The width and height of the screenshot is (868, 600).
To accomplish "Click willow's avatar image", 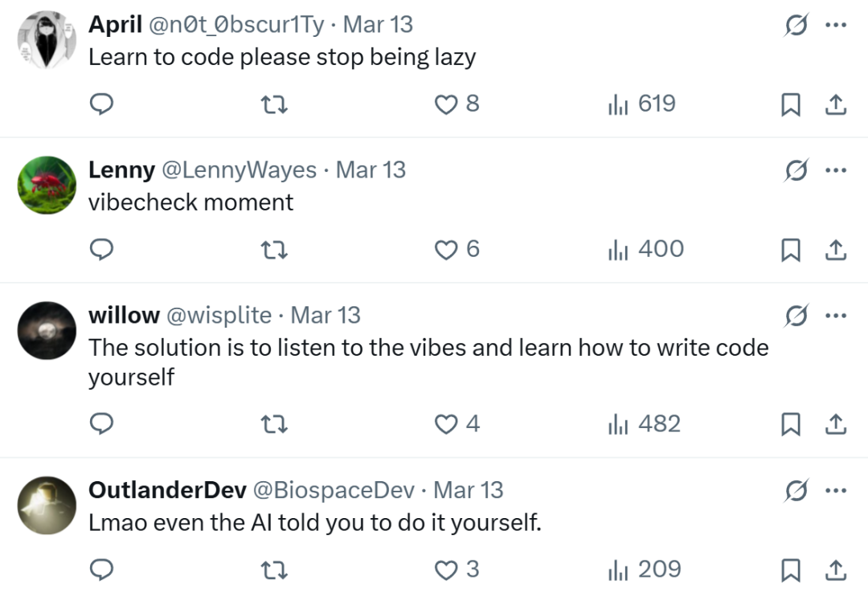I will coord(47,330).
